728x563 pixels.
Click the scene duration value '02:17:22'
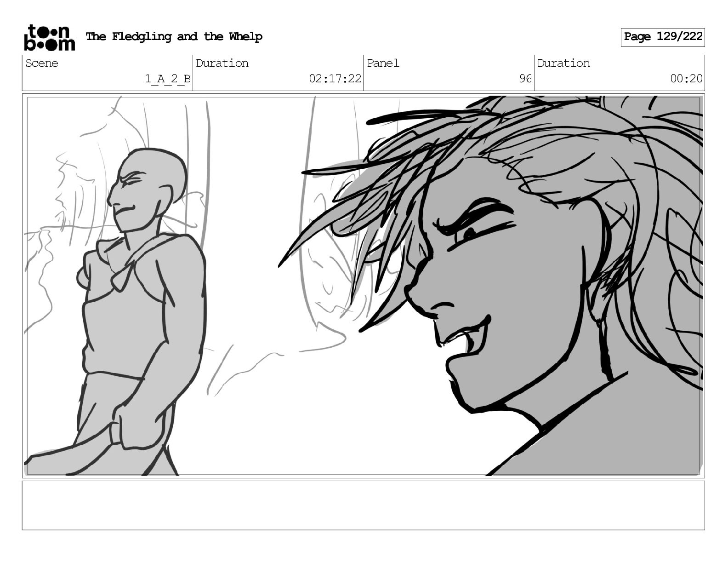pos(335,79)
